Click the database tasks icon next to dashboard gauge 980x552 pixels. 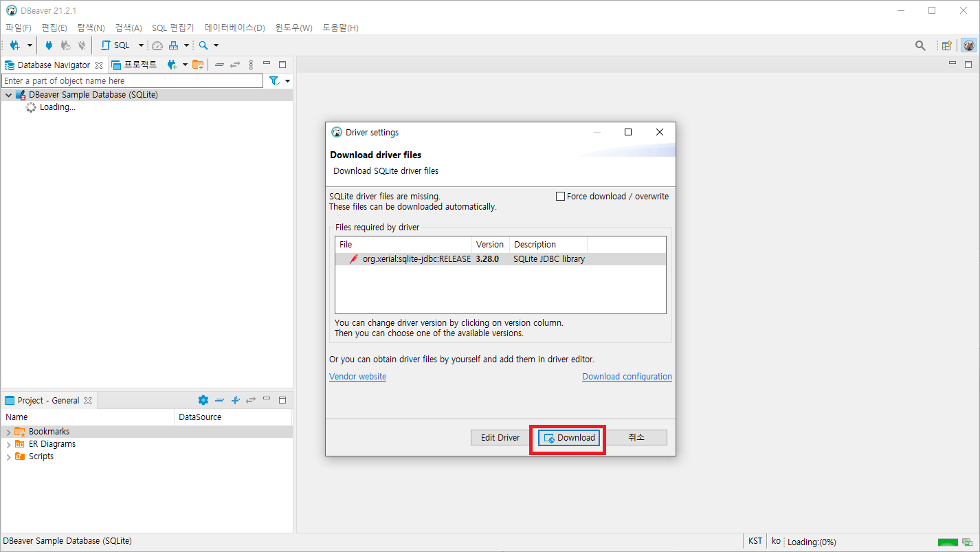click(x=174, y=45)
